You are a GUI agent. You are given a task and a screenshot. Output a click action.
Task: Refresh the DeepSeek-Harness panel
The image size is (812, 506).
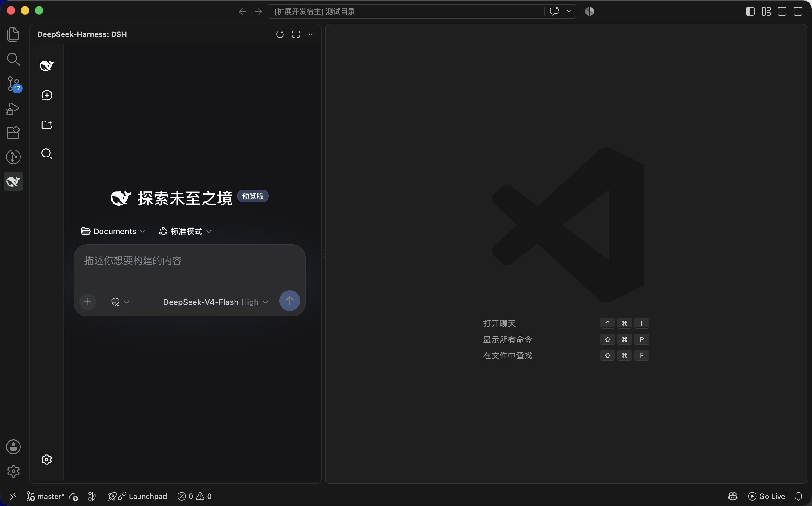tap(280, 34)
